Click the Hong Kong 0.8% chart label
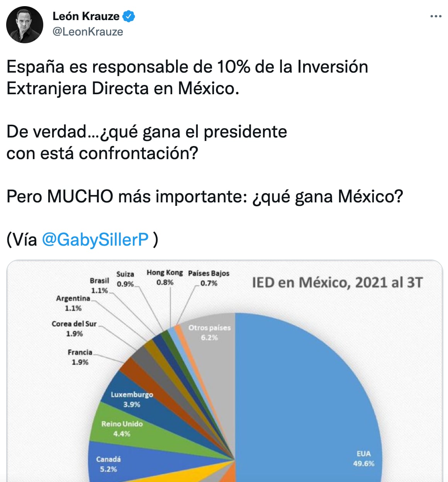Viewport: 448px width, 482px height. coord(165,277)
